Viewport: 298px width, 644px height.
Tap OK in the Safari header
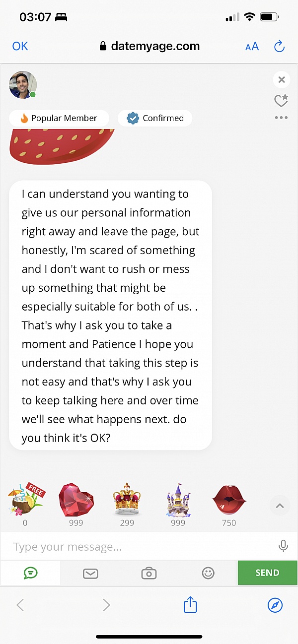(20, 46)
